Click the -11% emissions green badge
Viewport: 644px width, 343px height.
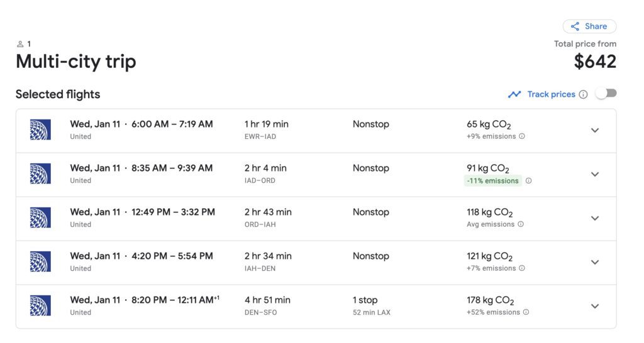(493, 181)
